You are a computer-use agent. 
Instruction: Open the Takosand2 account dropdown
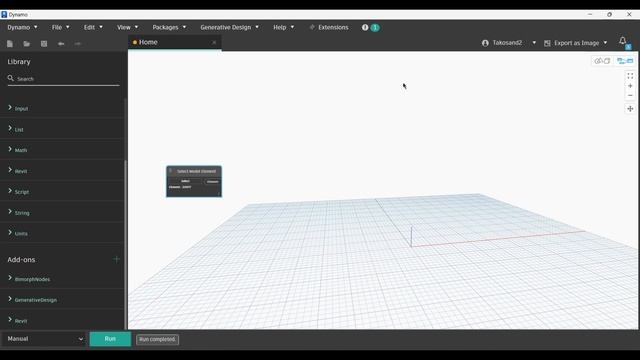coord(534,43)
